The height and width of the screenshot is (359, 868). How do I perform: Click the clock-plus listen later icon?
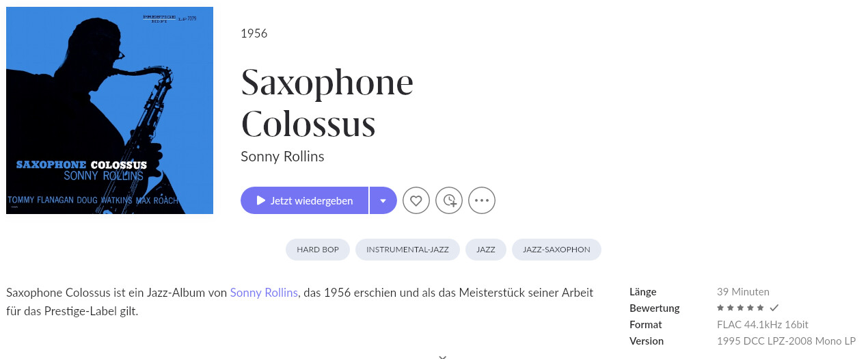coord(449,200)
